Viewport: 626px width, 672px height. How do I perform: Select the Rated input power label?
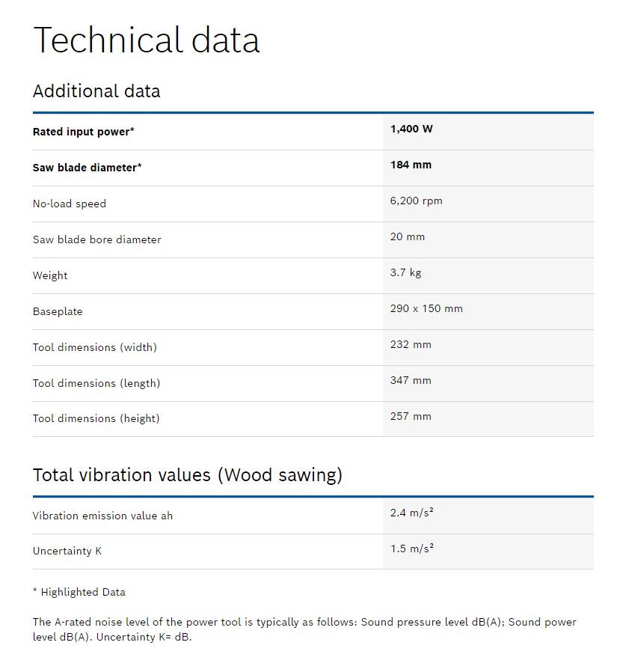point(83,132)
